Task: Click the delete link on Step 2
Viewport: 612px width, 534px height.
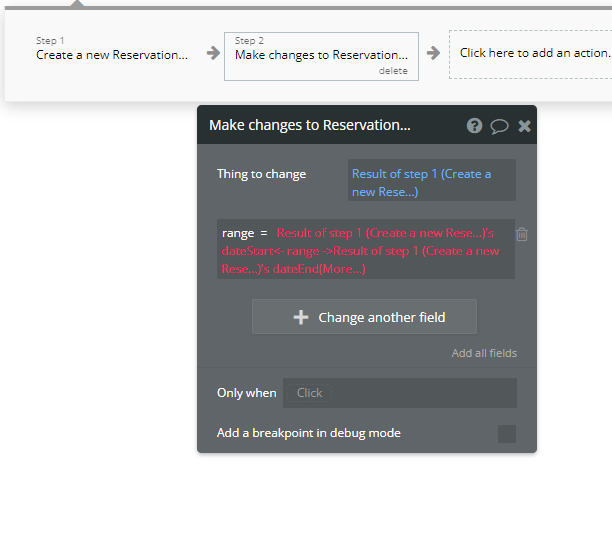Action: (x=393, y=71)
